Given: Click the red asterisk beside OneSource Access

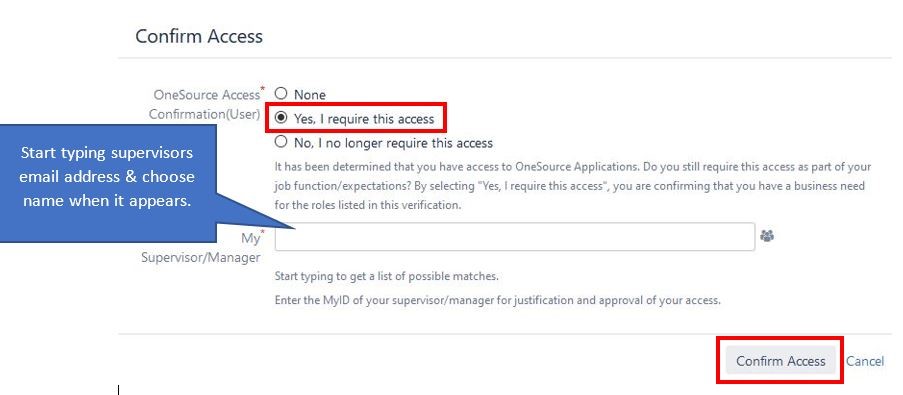Looking at the screenshot, I should coord(263,88).
